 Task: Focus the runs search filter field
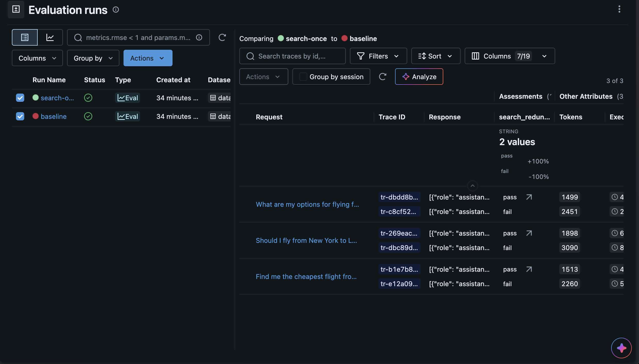click(x=138, y=37)
